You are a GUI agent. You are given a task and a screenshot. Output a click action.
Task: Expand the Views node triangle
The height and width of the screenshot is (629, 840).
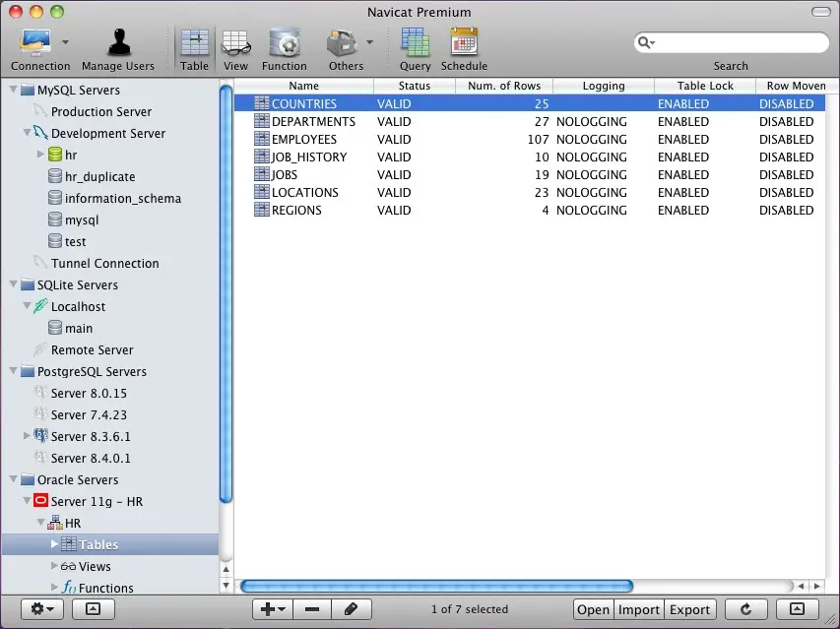[x=54, y=565]
